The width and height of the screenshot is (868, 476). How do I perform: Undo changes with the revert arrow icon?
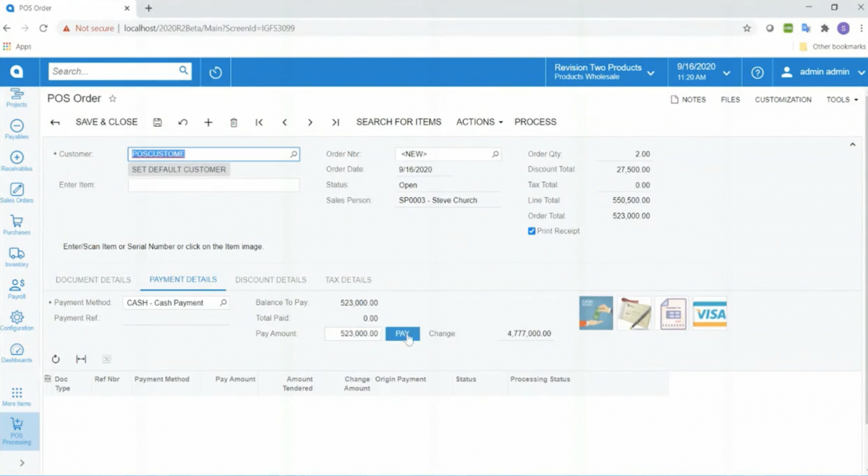pos(183,122)
